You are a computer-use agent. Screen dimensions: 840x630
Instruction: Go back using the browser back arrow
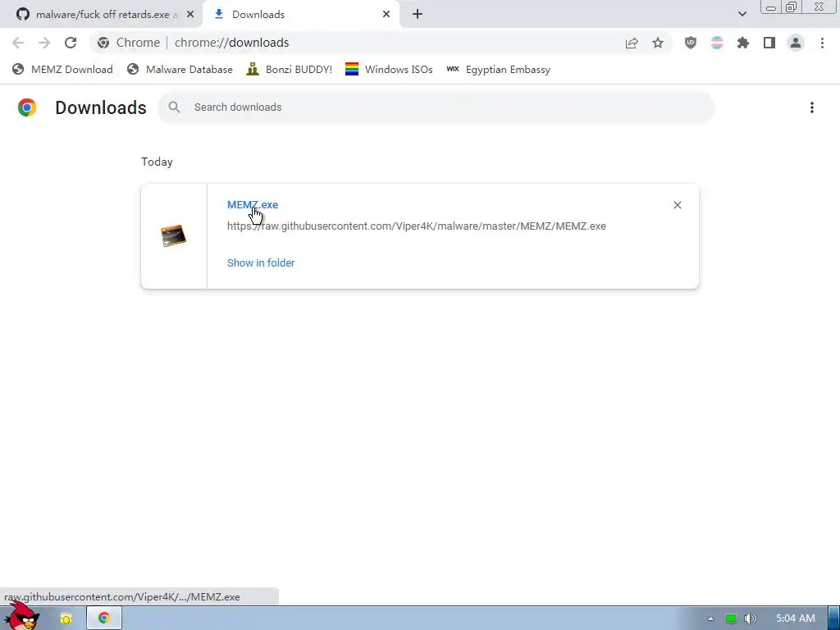coord(18,43)
